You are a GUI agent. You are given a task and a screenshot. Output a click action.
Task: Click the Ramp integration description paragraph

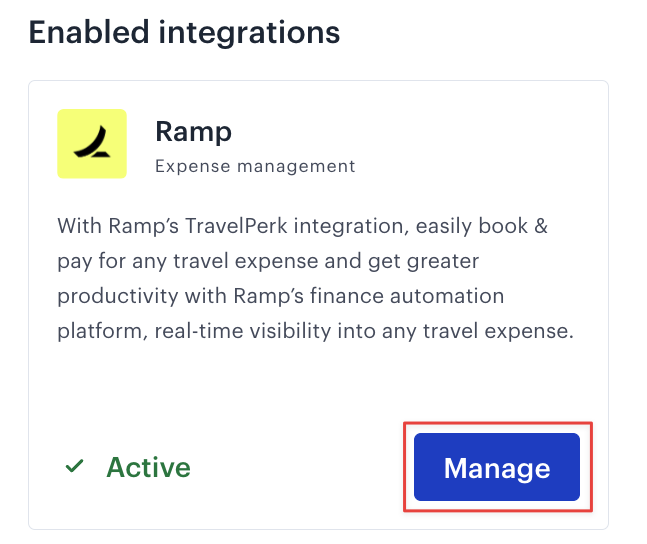point(315,278)
